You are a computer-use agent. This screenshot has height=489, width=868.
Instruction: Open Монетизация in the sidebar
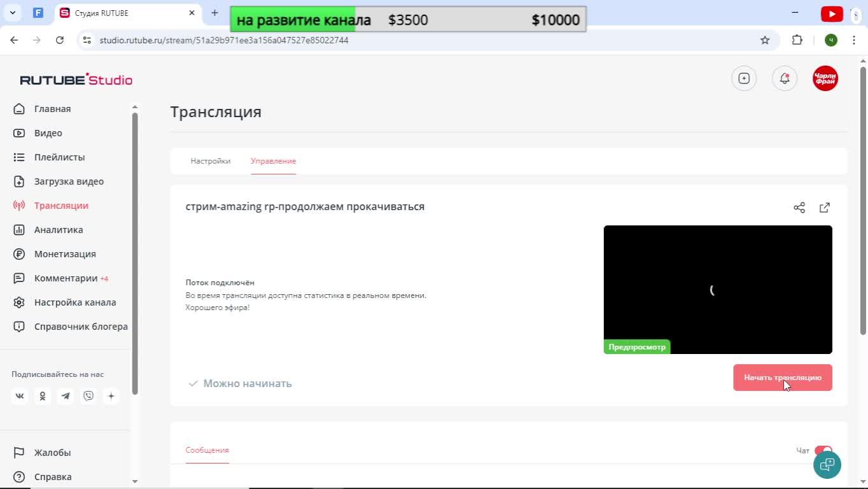click(65, 254)
